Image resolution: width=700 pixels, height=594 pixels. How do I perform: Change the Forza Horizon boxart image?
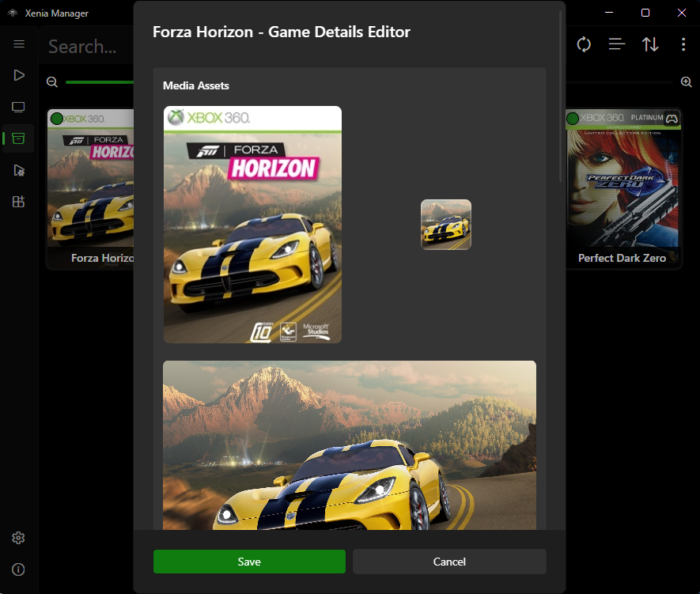click(252, 225)
